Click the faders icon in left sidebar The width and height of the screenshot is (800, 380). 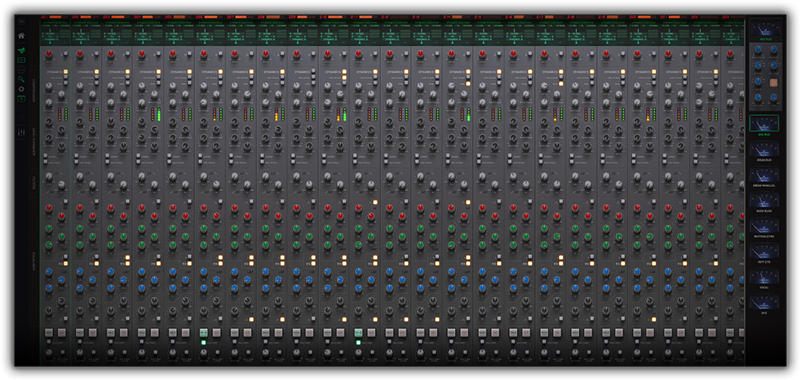[x=21, y=133]
